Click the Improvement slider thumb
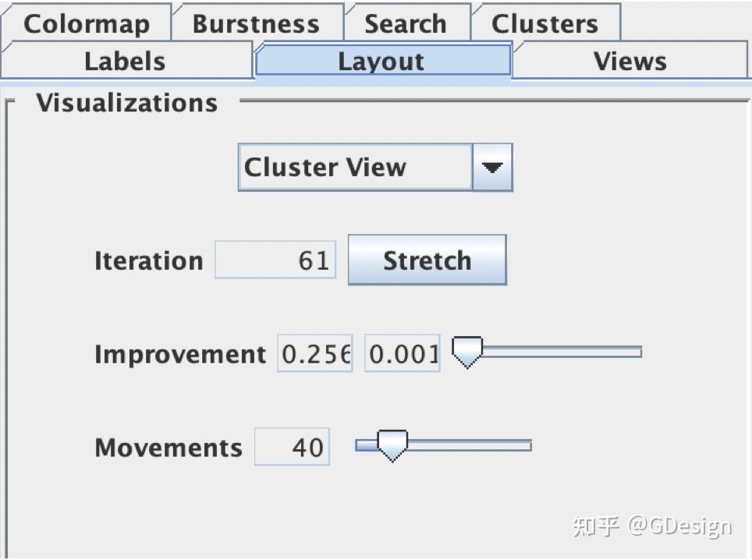The width and height of the screenshot is (752, 560). coord(467,353)
